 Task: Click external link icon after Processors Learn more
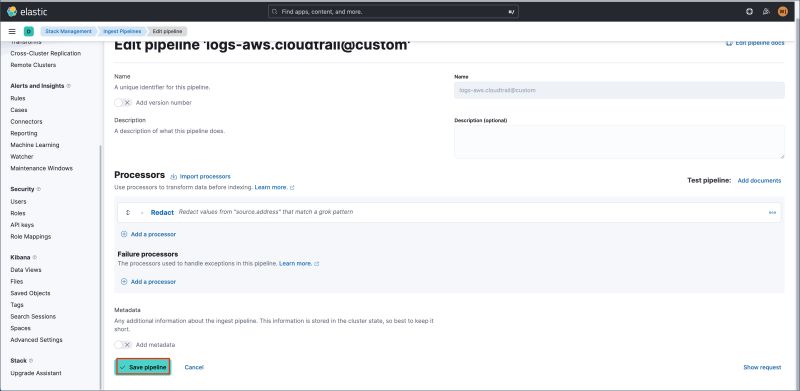point(292,188)
